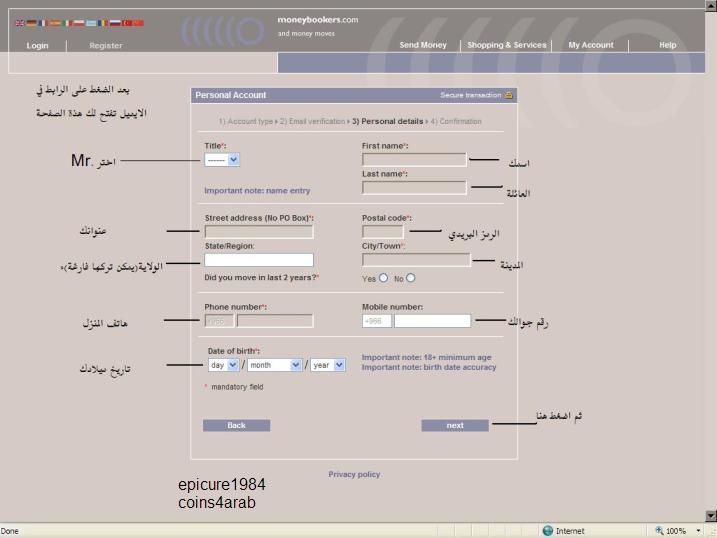Focus the First name field

tap(414, 160)
